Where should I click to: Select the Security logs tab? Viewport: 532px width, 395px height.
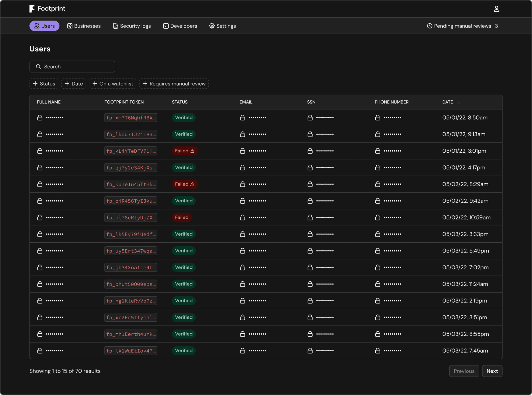[135, 26]
